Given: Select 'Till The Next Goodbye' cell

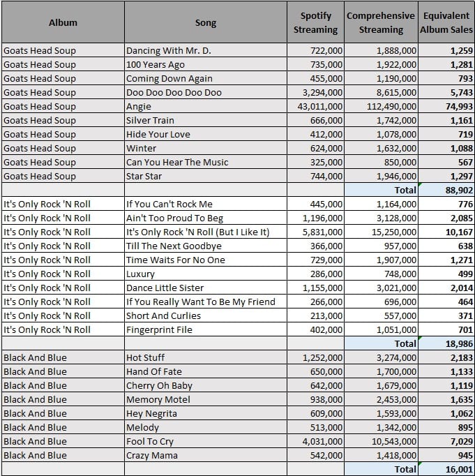Looking at the screenshot, I should pyautogui.click(x=206, y=246).
